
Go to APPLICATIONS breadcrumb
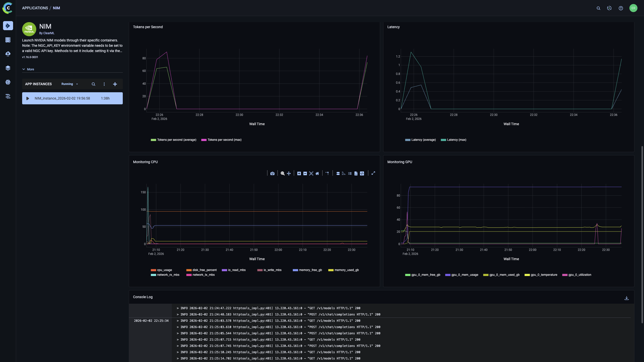tap(35, 8)
